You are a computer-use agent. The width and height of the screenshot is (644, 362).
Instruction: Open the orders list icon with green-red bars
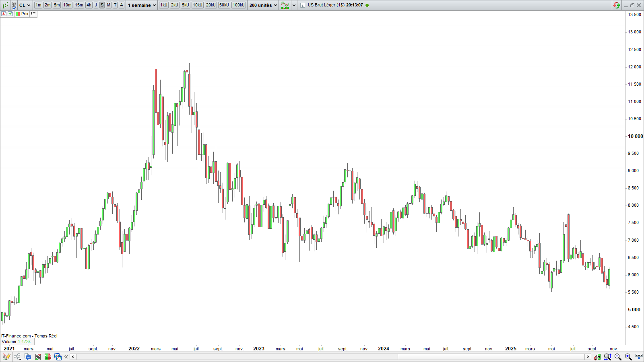point(48,357)
